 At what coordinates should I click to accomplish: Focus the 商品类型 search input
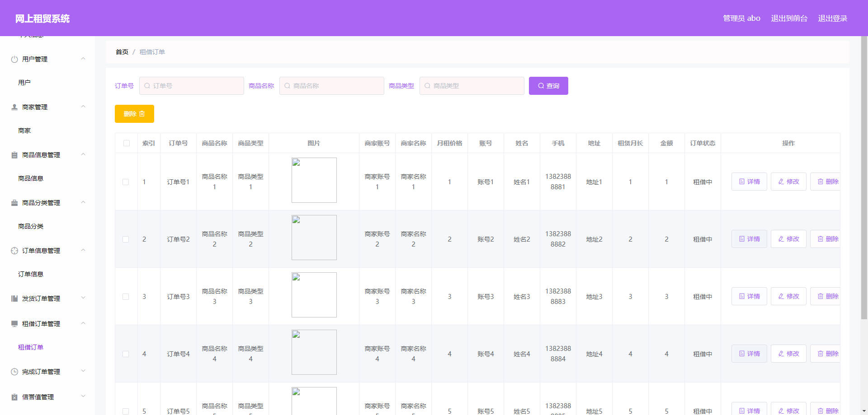[472, 86]
